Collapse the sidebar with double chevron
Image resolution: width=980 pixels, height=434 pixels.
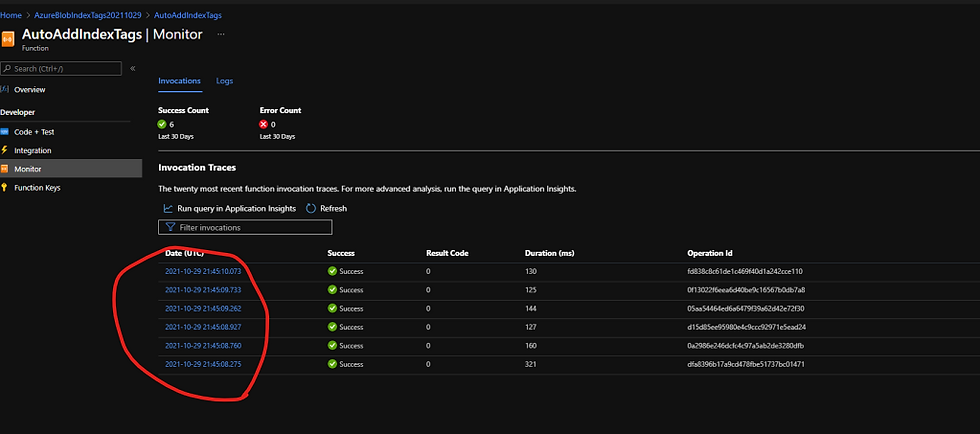coord(132,69)
